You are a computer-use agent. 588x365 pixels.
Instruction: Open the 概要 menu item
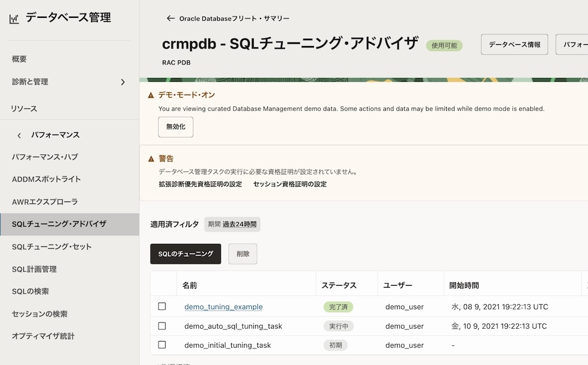point(19,59)
